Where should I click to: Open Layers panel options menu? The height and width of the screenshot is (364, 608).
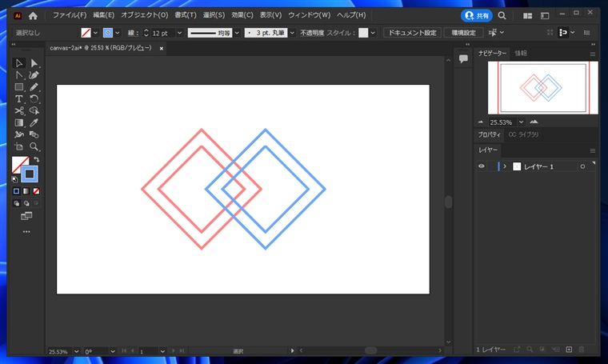coord(593,150)
